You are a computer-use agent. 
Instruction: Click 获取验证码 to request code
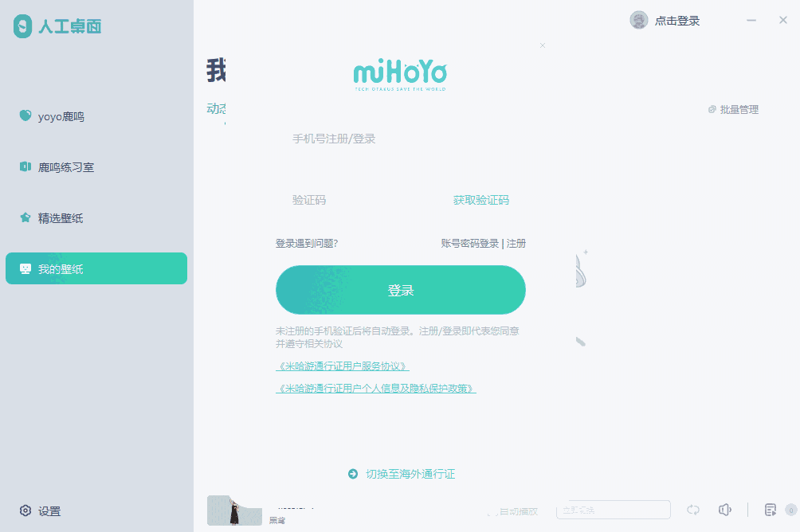[481, 200]
